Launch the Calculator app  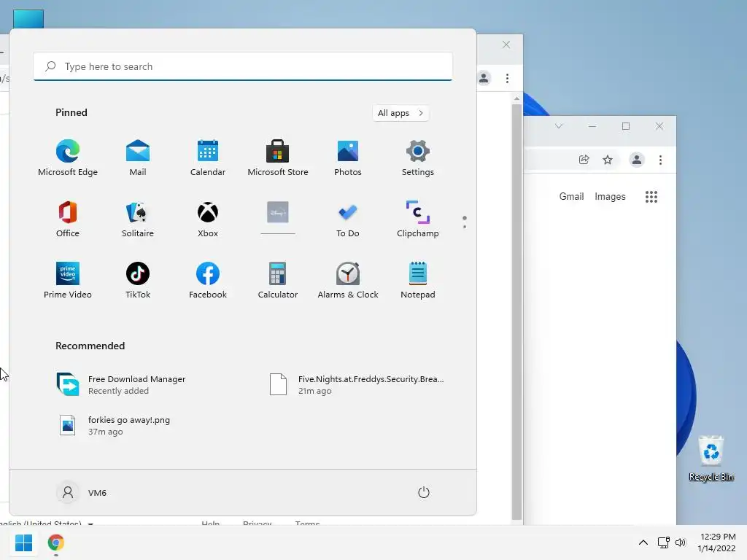coord(278,280)
